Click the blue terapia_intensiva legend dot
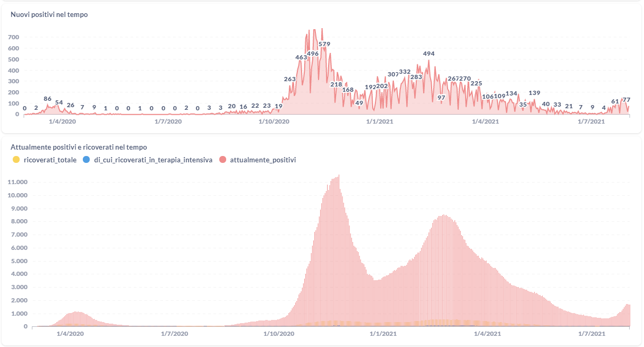 point(88,159)
